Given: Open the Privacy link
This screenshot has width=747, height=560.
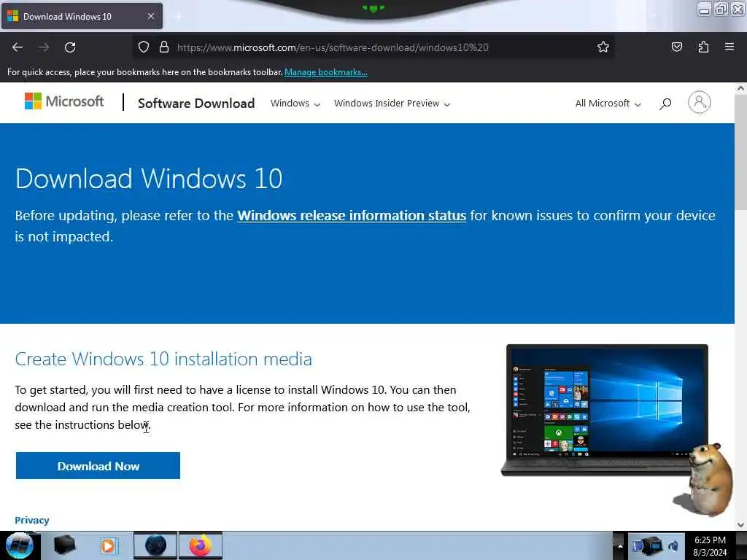Looking at the screenshot, I should pyautogui.click(x=32, y=520).
